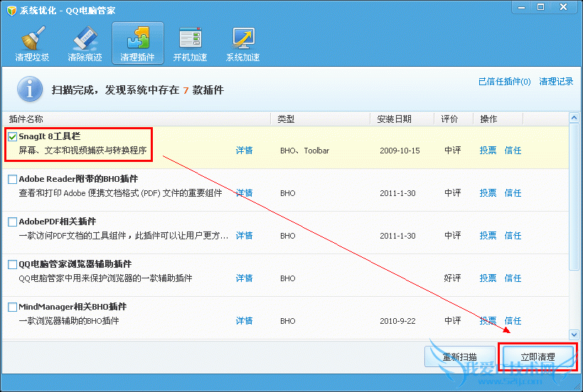Open 详情 for MindManager相关BHO插件

click(x=245, y=321)
